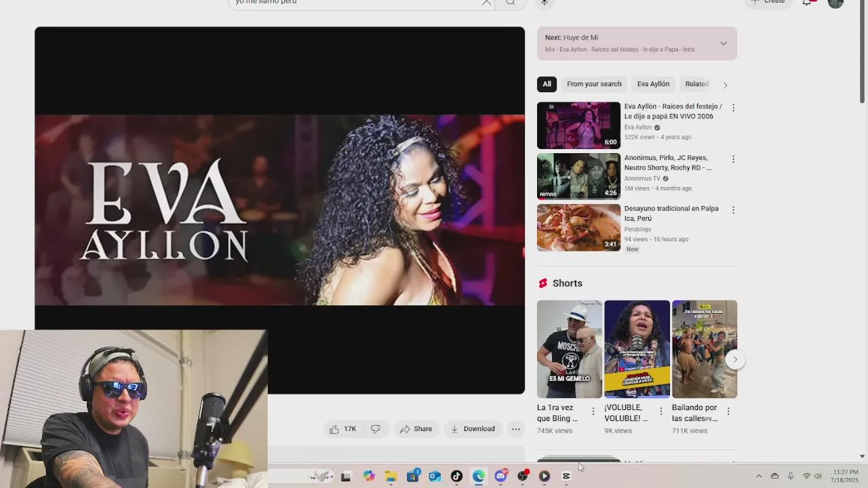Select the Eva Ayllón filter chip
The height and width of the screenshot is (488, 868).
coord(653,84)
